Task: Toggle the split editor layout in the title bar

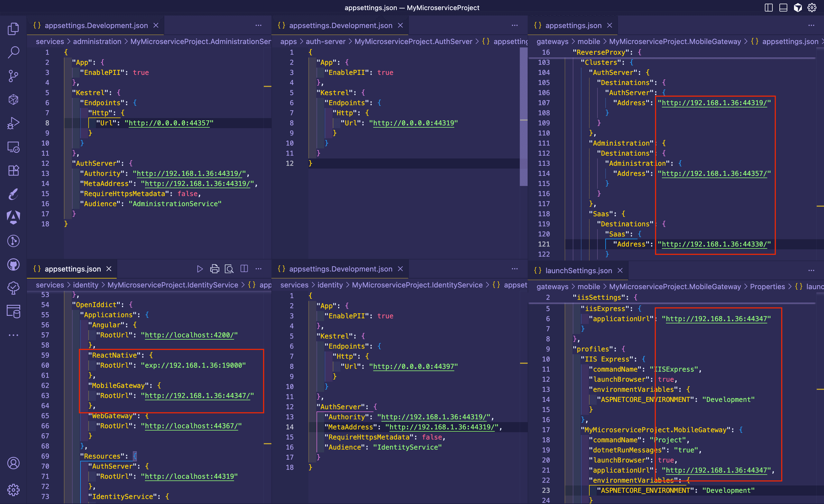Action: pyautogui.click(x=768, y=7)
